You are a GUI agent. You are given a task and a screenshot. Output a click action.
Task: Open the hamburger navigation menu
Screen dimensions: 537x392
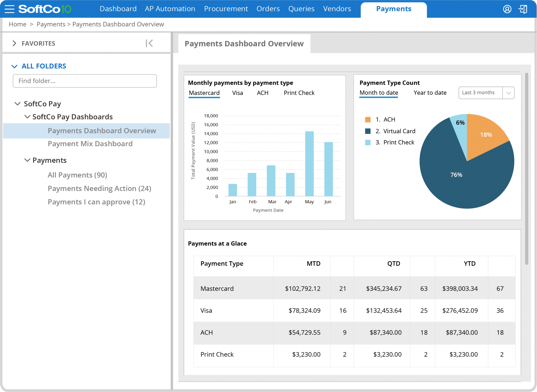click(x=9, y=9)
